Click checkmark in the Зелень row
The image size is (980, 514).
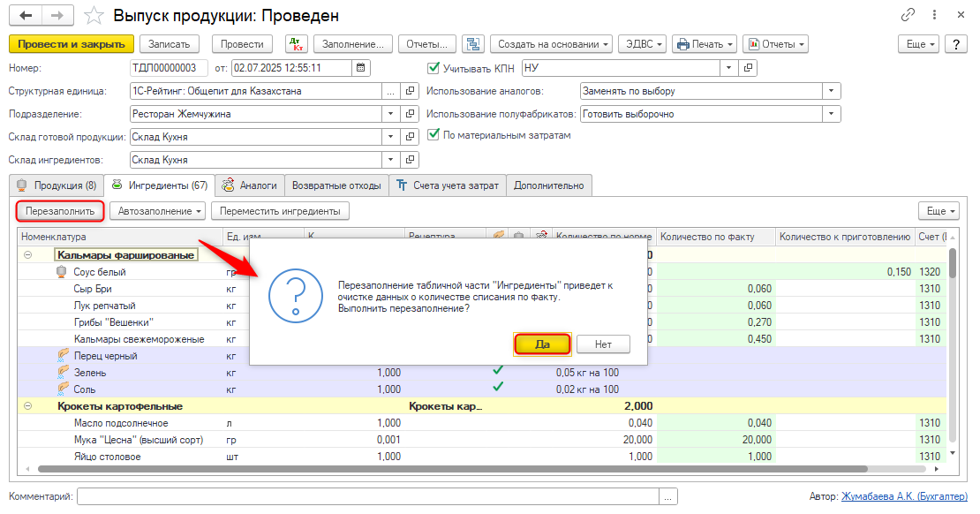(497, 370)
